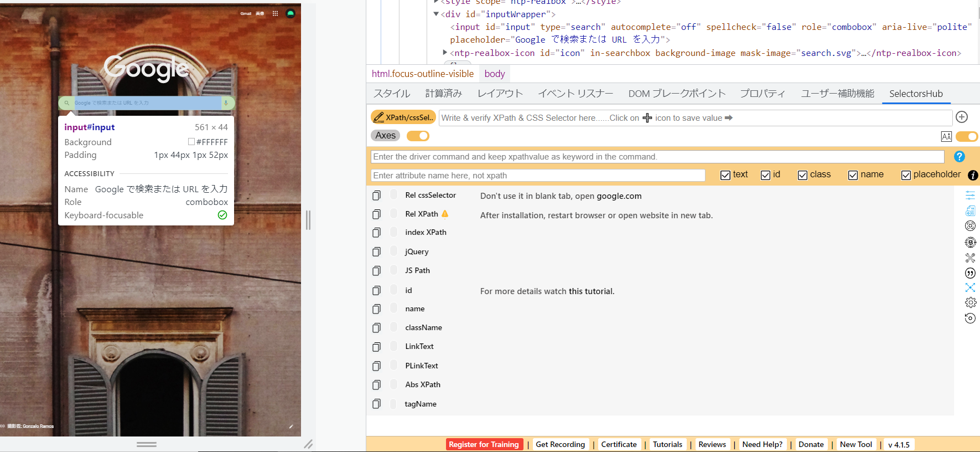Click the Google account avatar

[290, 13]
